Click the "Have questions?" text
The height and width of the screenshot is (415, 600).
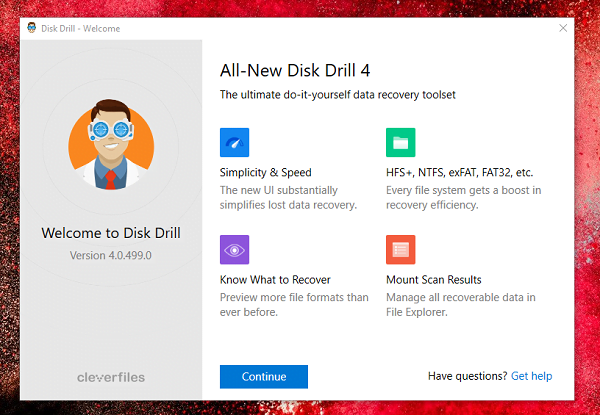[x=468, y=376]
